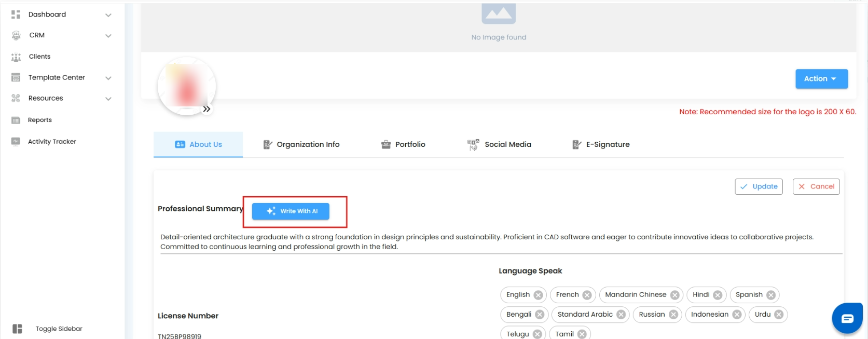This screenshot has height=339, width=868.
Task: Open the Action dropdown
Action: [x=821, y=79]
